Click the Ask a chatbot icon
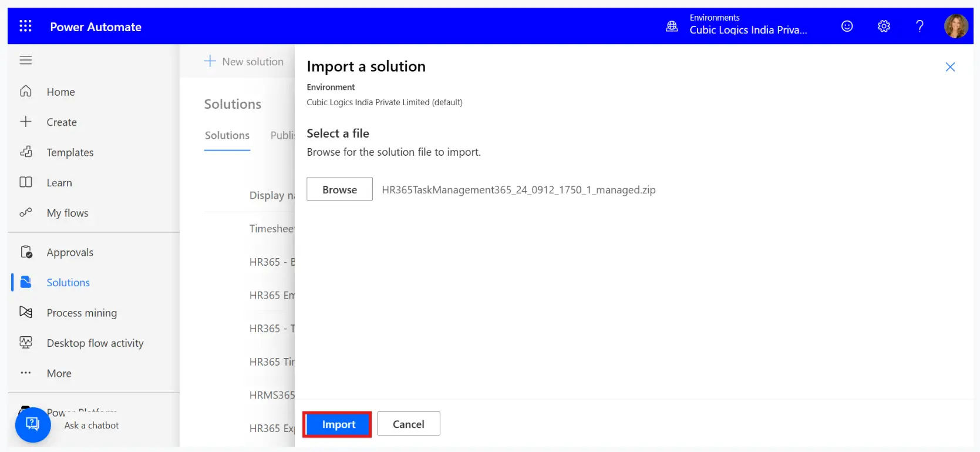This screenshot has height=452, width=980. coord(33,424)
